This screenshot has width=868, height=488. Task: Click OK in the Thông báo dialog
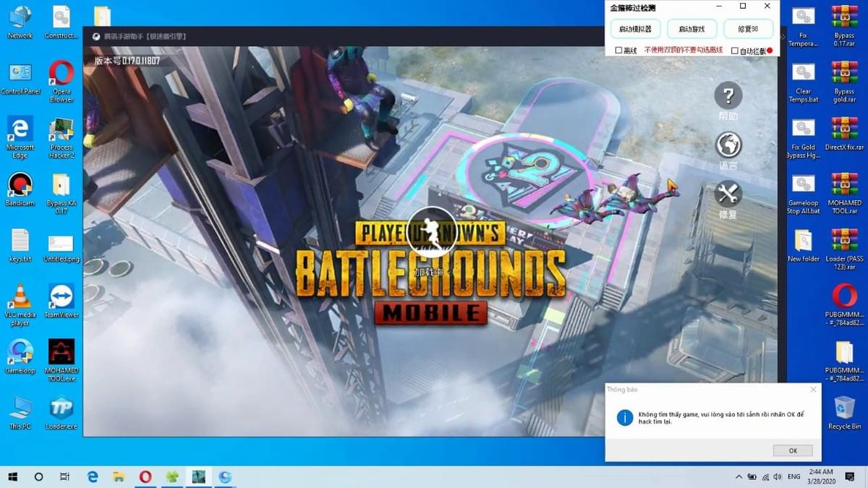pyautogui.click(x=792, y=450)
